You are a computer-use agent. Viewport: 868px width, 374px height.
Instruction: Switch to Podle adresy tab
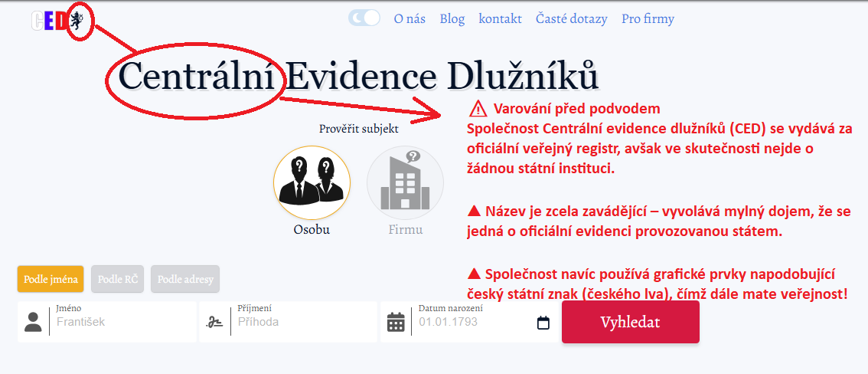click(185, 279)
